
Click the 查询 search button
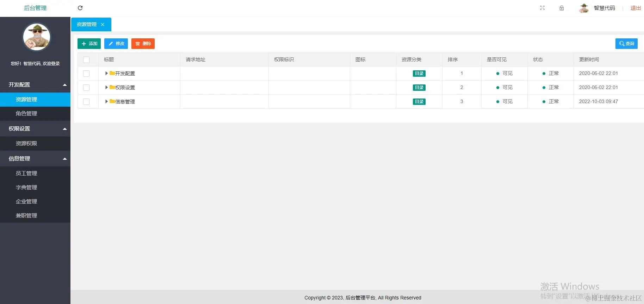pyautogui.click(x=626, y=44)
